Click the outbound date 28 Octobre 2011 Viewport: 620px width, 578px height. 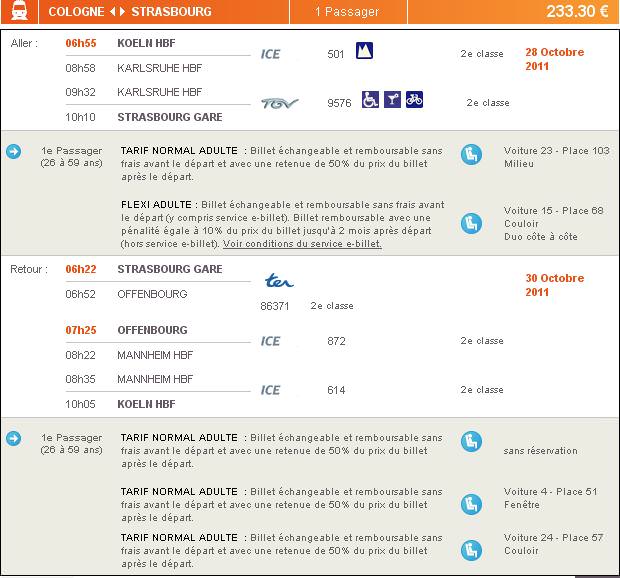(x=554, y=59)
